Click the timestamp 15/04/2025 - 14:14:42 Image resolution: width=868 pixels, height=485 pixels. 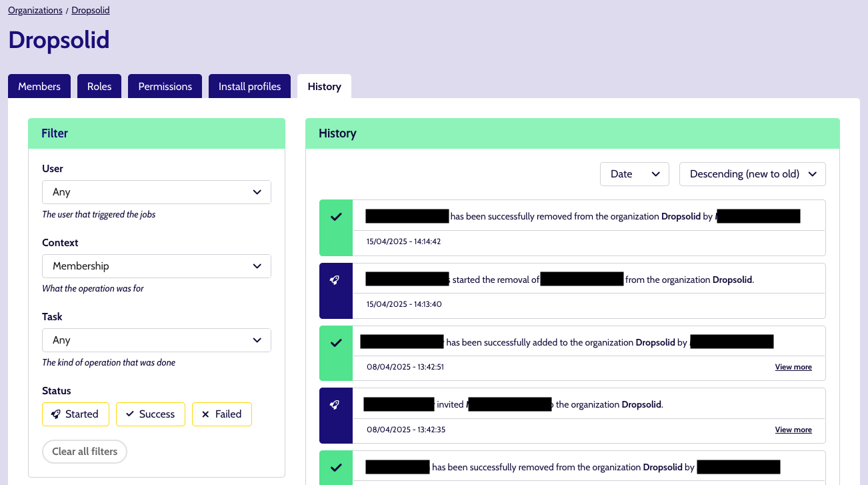click(404, 241)
